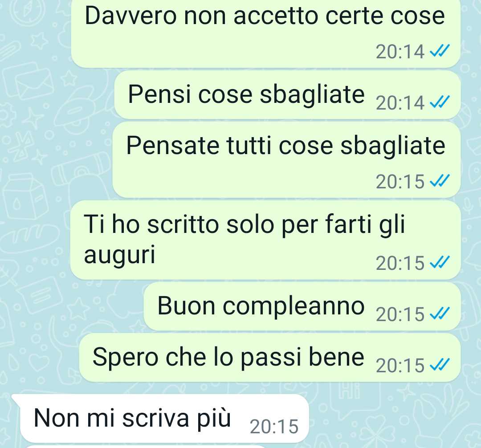
Task: Select the "Pensi cose sbagliate" message
Action: click(287, 95)
